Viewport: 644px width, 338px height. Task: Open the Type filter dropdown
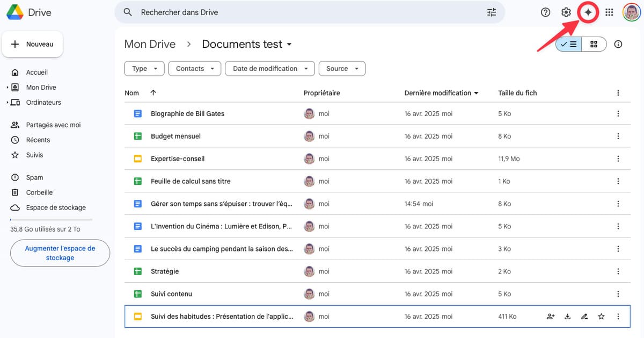tap(144, 69)
